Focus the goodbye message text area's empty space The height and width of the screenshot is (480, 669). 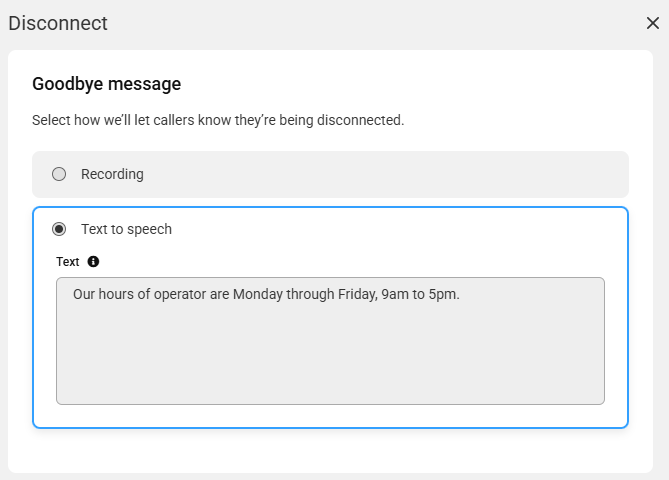(330, 354)
